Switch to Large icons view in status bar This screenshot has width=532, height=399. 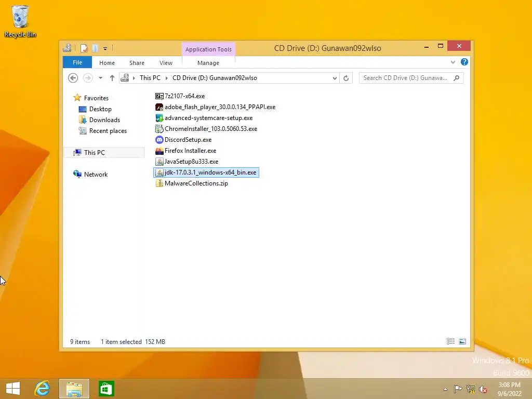[462, 341]
